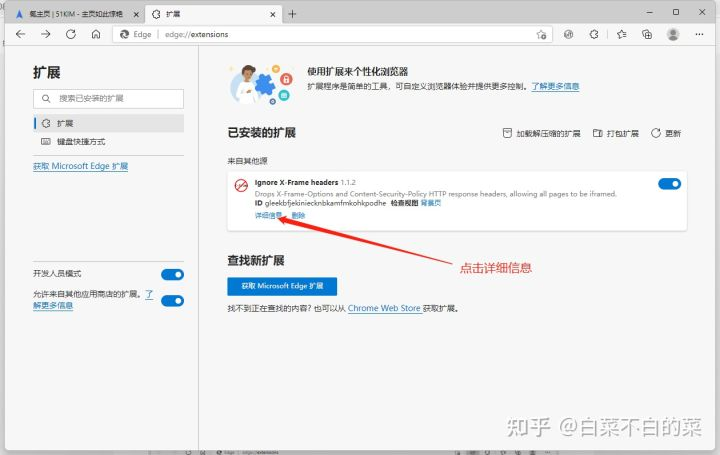This screenshot has height=455, width=720.
Task: Click the 来自其他源 label
Action: [x=248, y=161]
